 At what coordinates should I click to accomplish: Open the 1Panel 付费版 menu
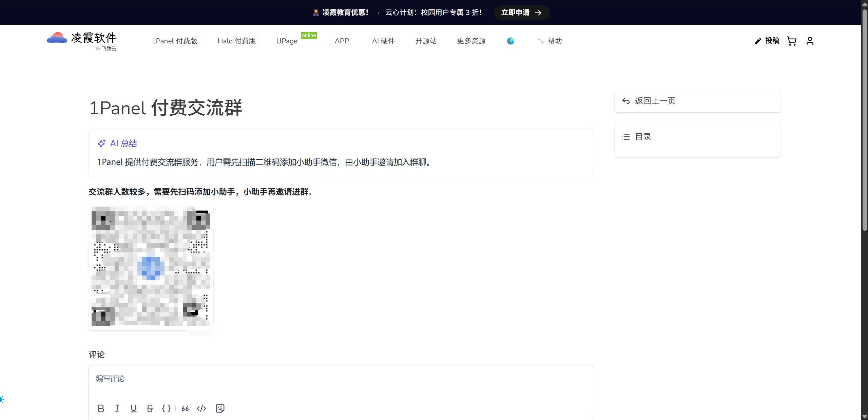pyautogui.click(x=174, y=41)
